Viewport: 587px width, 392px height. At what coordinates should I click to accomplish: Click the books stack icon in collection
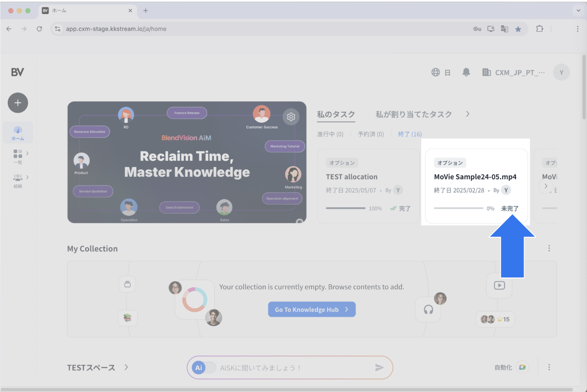coord(127,318)
